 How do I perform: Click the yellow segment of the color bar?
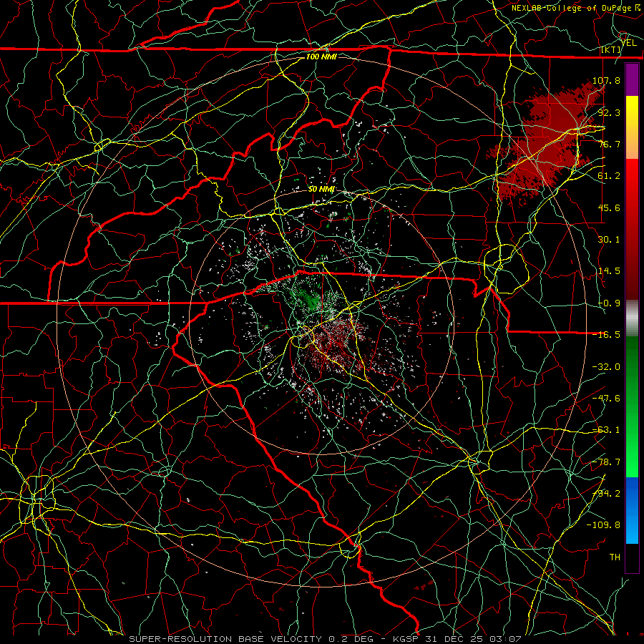(x=632, y=127)
